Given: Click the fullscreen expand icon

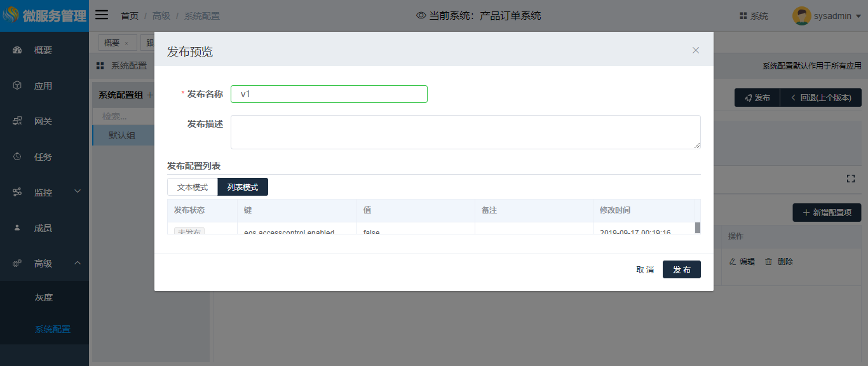Looking at the screenshot, I should pos(850,179).
